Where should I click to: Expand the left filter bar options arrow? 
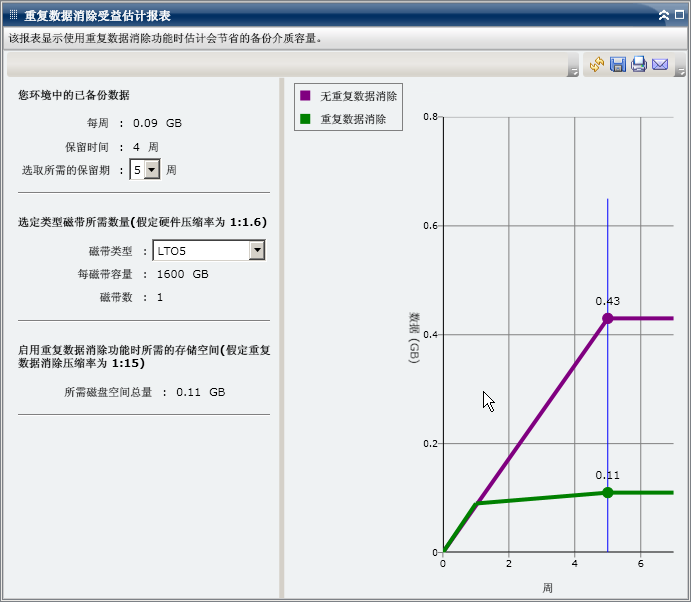pos(573,71)
